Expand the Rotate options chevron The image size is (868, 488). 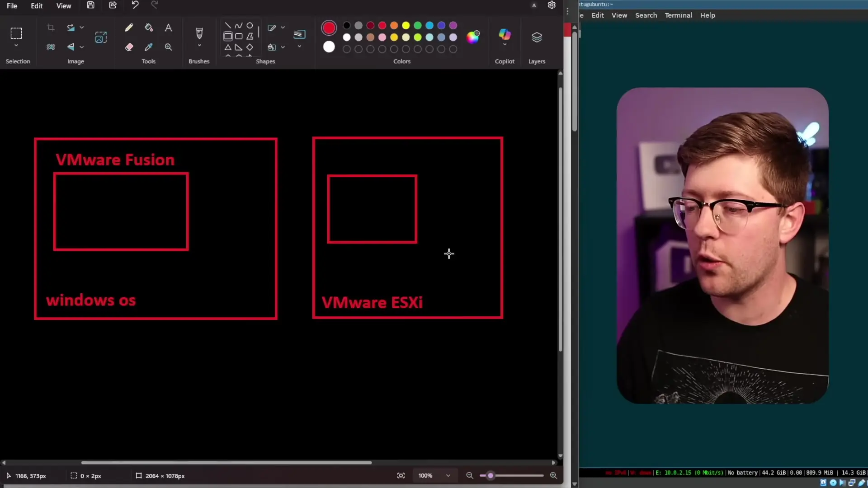pyautogui.click(x=82, y=28)
